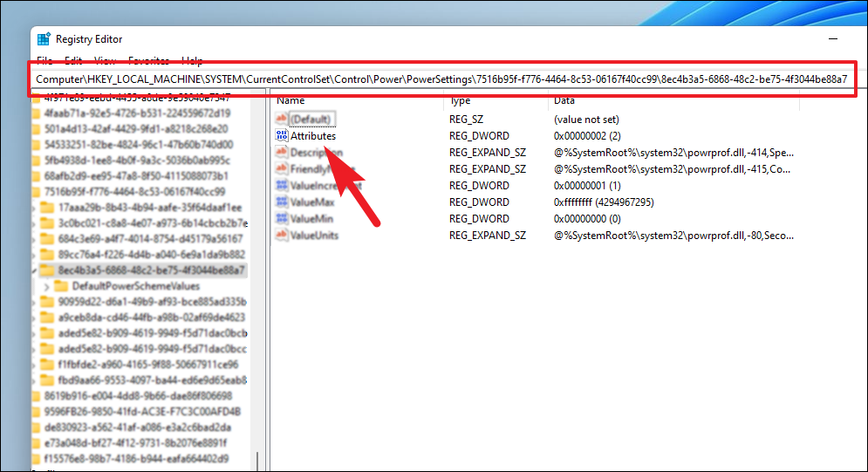Open the Help menu
This screenshot has height=472, width=868.
click(192, 60)
